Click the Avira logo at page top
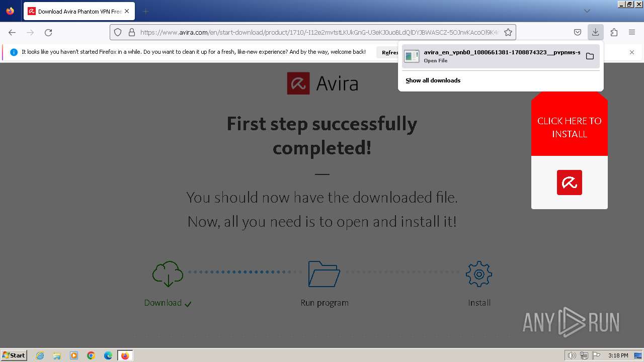This screenshot has height=362, width=644. [323, 83]
